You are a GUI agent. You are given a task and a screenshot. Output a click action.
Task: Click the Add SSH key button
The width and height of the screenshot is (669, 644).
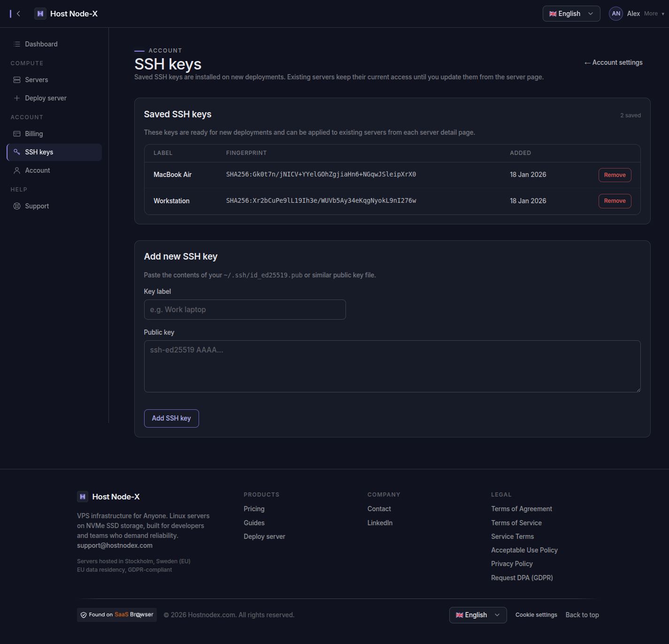[171, 418]
